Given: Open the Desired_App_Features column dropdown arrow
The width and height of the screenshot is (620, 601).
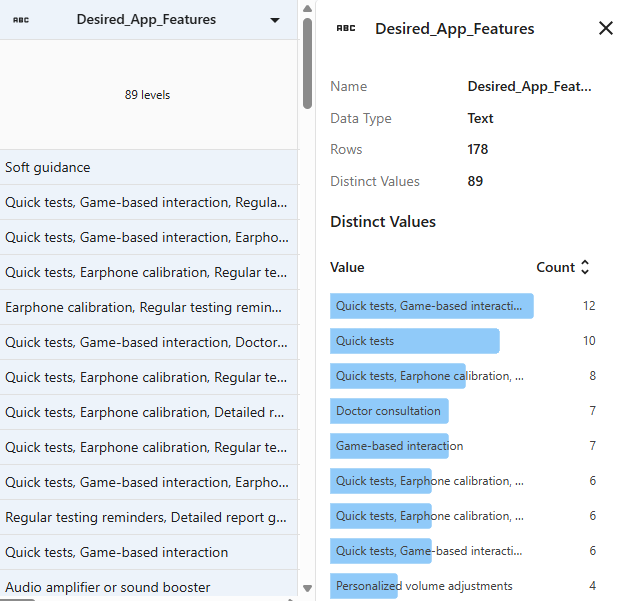Looking at the screenshot, I should (x=275, y=20).
